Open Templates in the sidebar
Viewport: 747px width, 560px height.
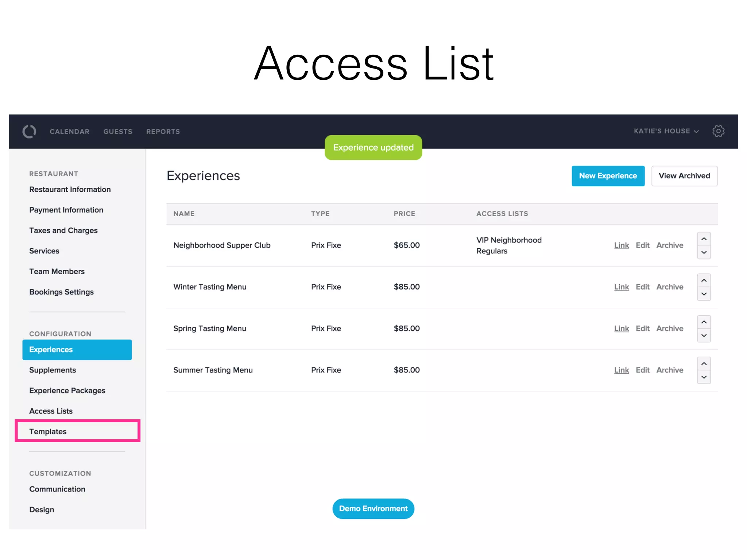48,432
